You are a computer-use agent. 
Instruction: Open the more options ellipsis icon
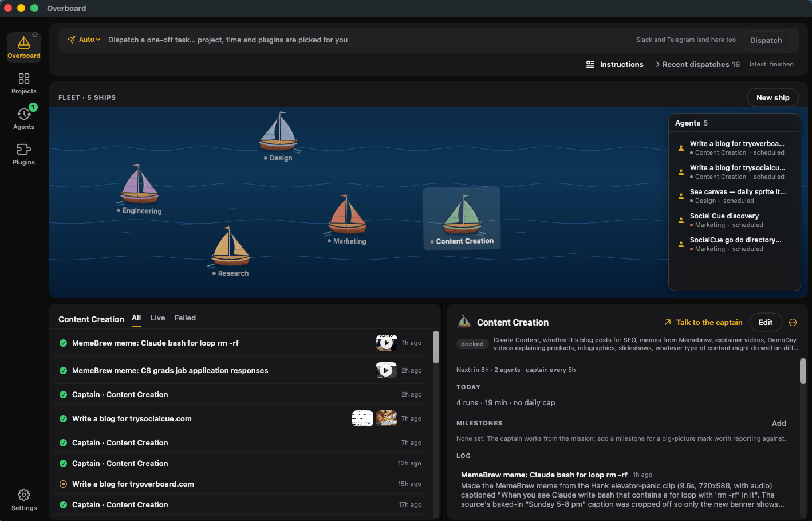(793, 322)
